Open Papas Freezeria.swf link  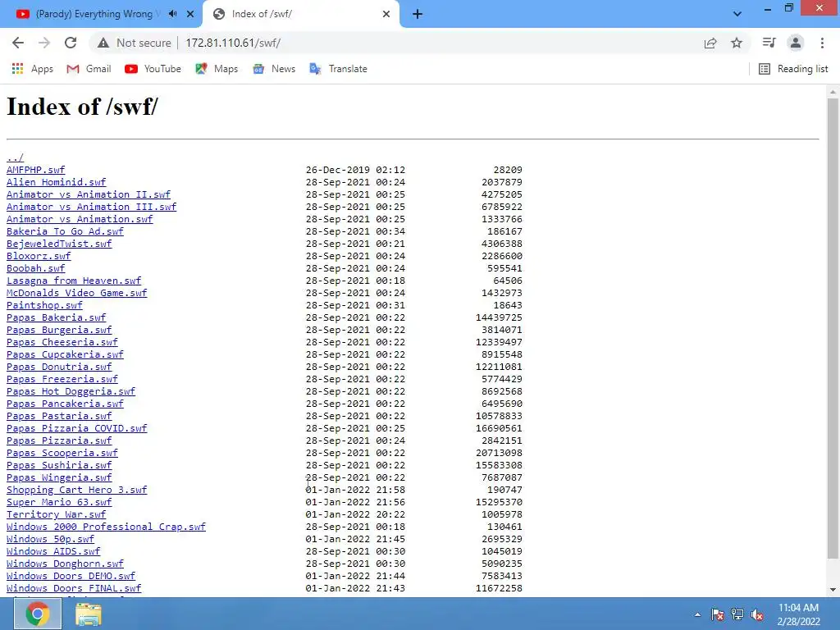coord(62,379)
